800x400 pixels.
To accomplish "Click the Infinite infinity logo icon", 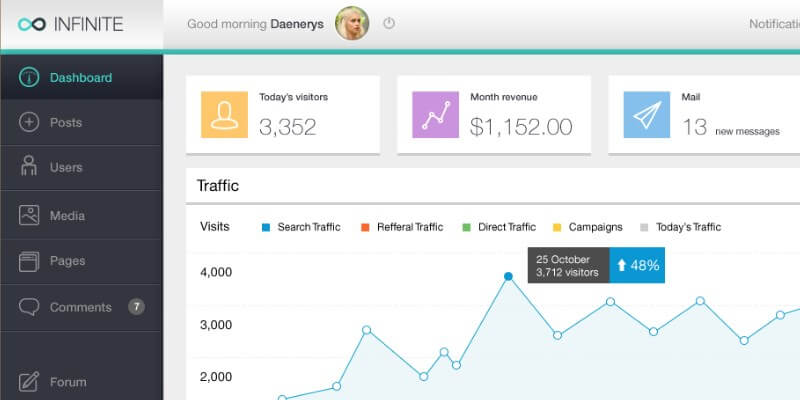I will (x=32, y=24).
